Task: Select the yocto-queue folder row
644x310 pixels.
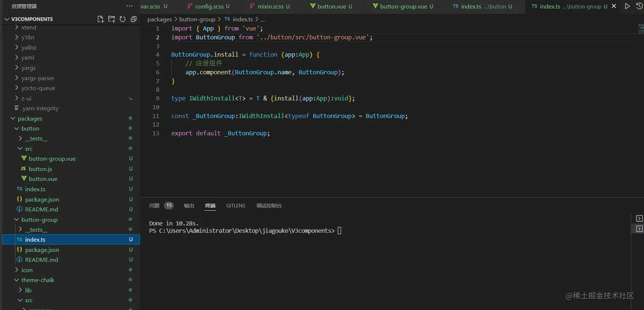Action: tap(71, 88)
